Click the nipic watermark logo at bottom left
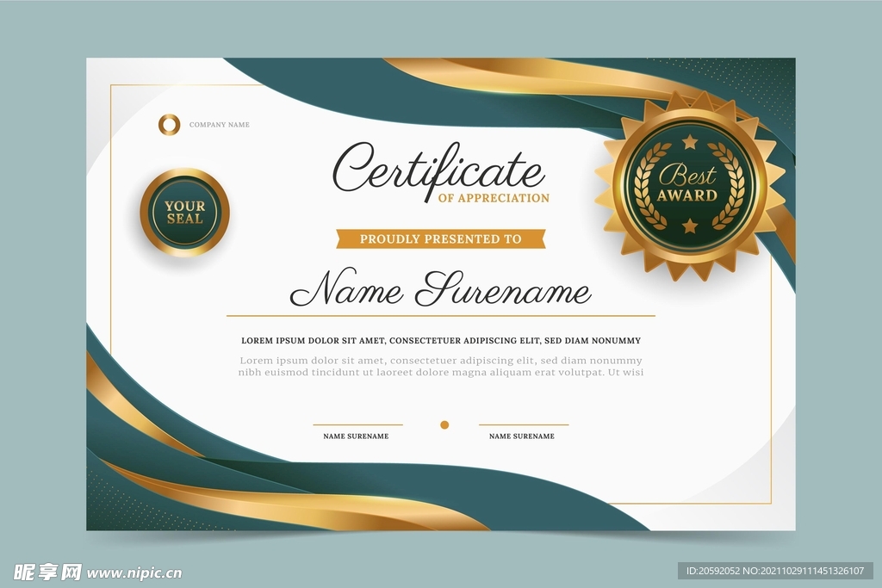This screenshot has height=588, width=882. coord(47,572)
